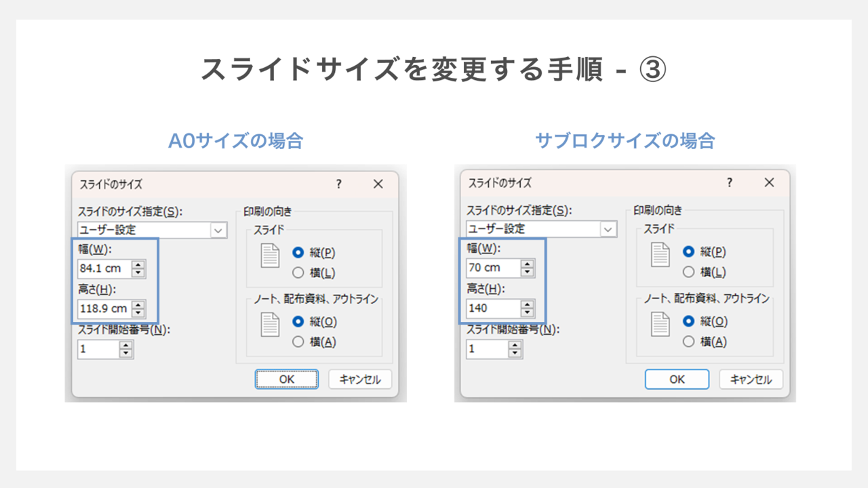868x488 pixels.
Task: Click start number stepper in A0サイズ dialog
Action: click(126, 349)
